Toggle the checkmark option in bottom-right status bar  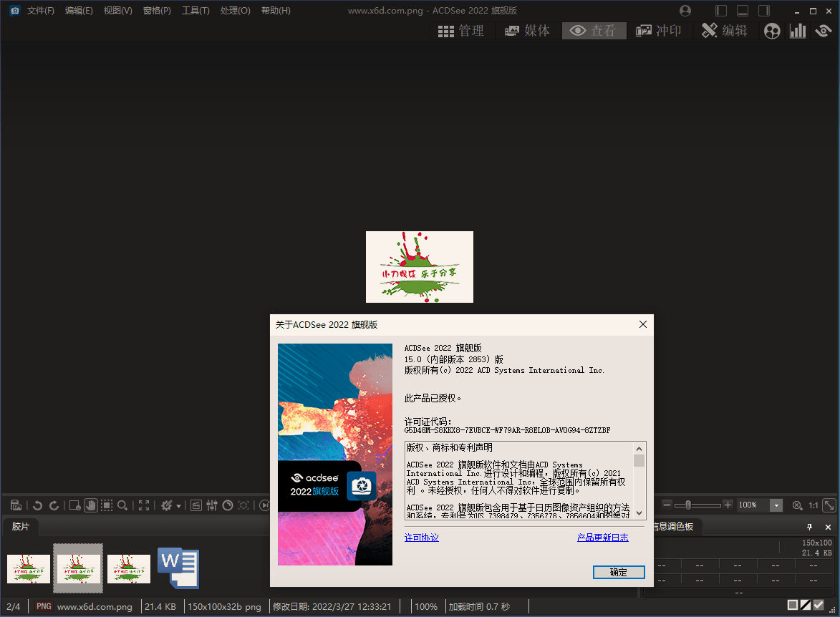click(x=819, y=605)
